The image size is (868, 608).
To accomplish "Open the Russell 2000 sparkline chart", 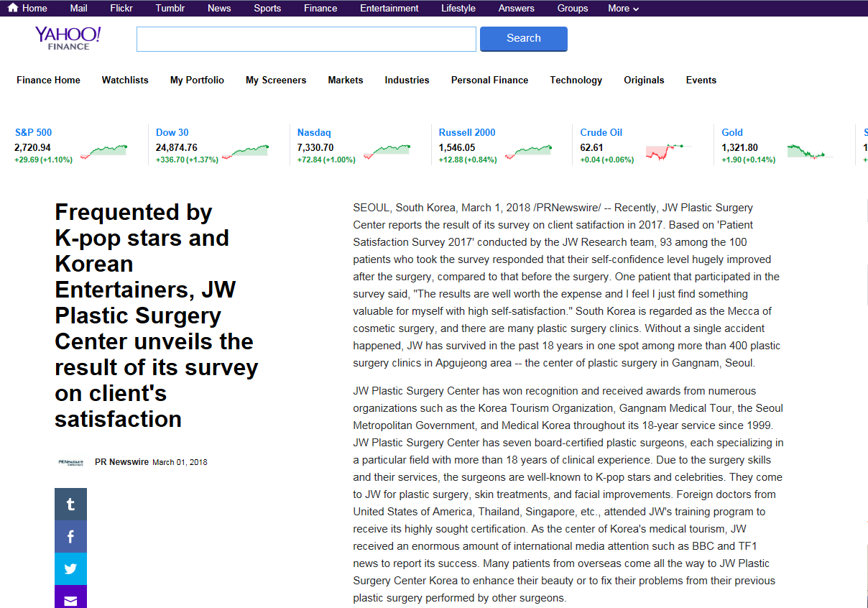I will pyautogui.click(x=529, y=151).
